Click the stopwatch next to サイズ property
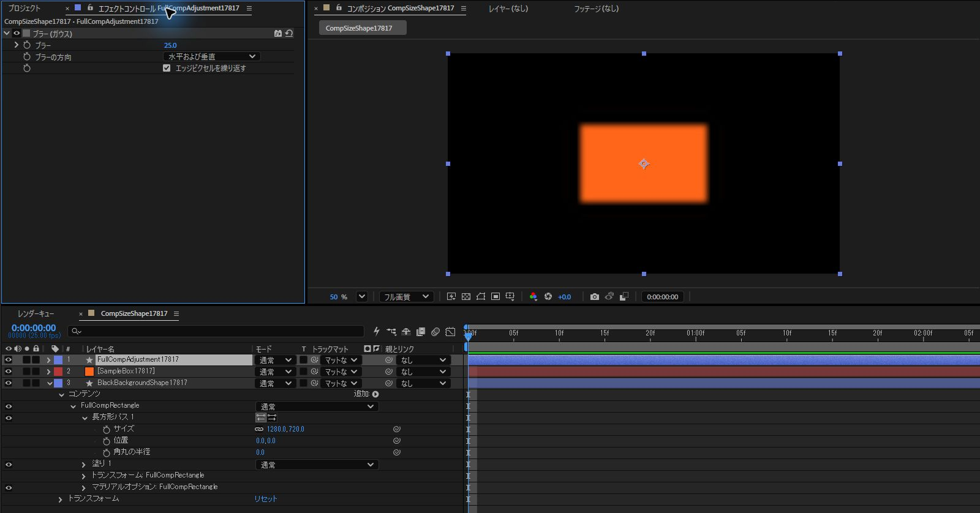 [x=107, y=429]
